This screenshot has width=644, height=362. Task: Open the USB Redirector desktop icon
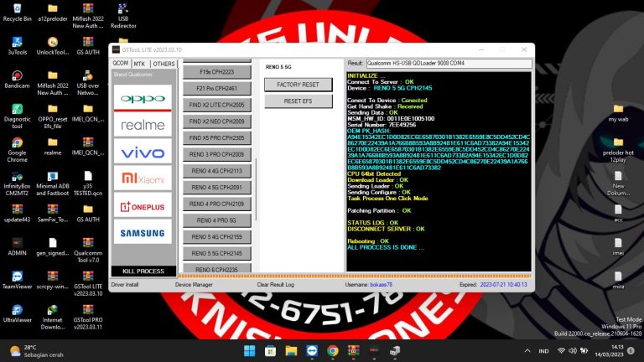(123, 16)
